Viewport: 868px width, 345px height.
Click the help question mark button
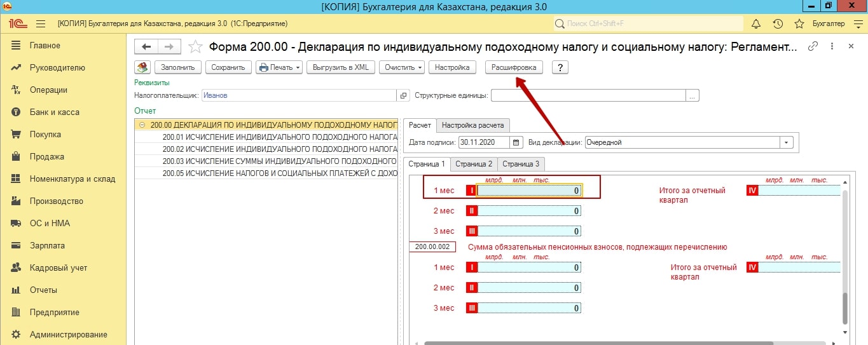point(560,67)
